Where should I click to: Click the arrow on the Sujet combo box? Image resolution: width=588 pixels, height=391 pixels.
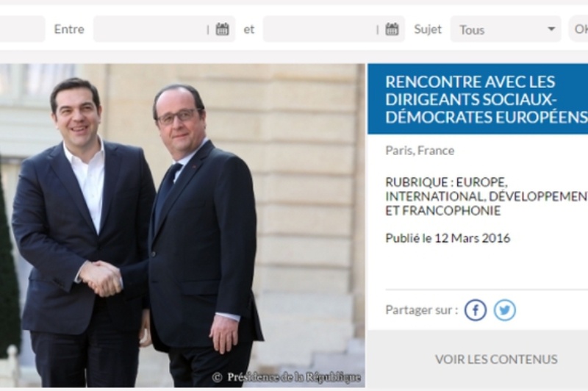(x=551, y=29)
